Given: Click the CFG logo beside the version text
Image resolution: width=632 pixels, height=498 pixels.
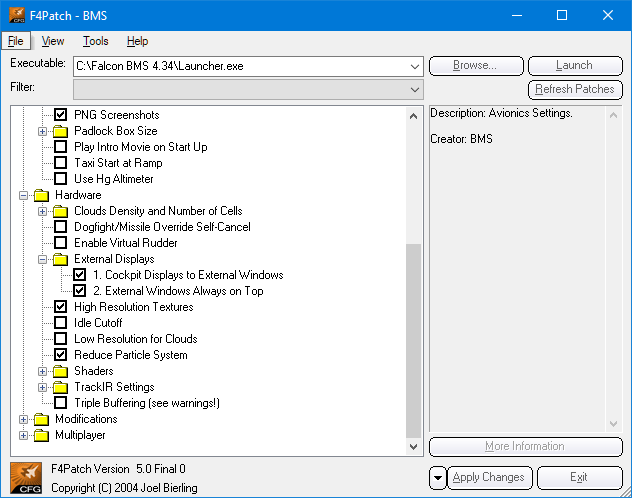Looking at the screenshot, I should click(x=26, y=478).
